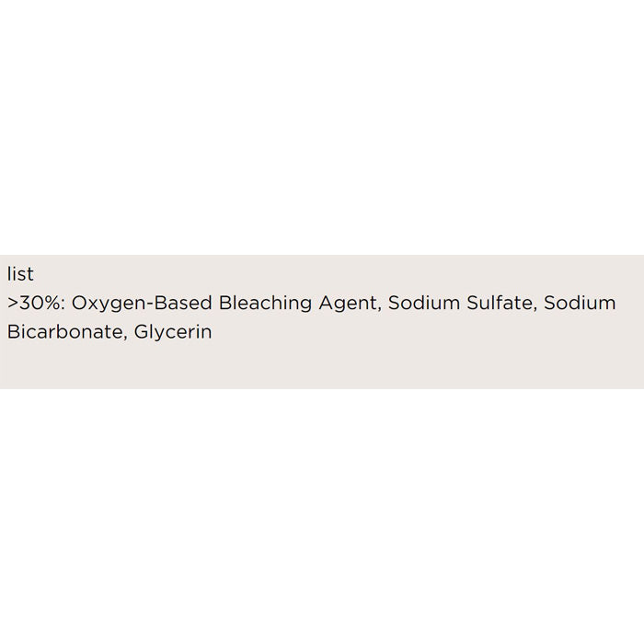
Task: Click the word "list" in the panel
Action: (x=19, y=274)
